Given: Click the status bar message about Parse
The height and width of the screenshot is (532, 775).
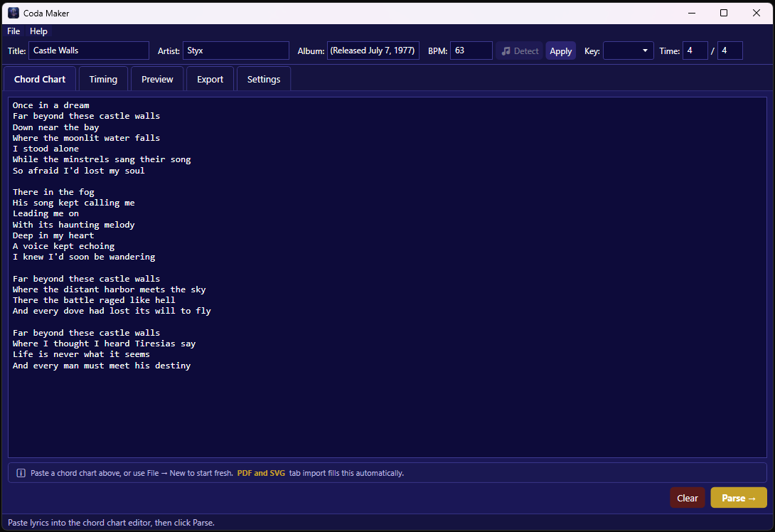Looking at the screenshot, I should point(111,523).
